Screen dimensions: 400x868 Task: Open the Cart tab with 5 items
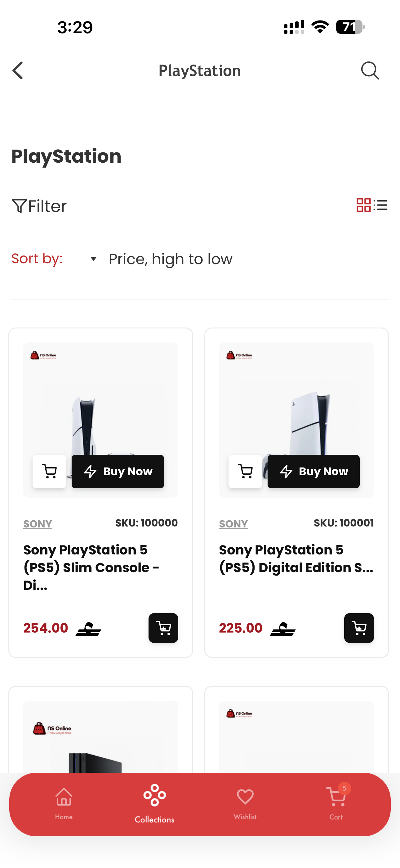[x=337, y=804]
